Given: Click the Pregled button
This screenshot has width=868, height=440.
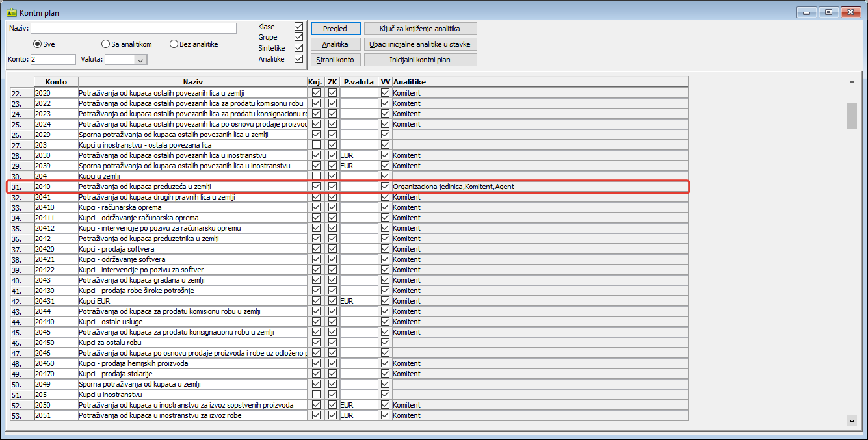Looking at the screenshot, I should [x=335, y=29].
